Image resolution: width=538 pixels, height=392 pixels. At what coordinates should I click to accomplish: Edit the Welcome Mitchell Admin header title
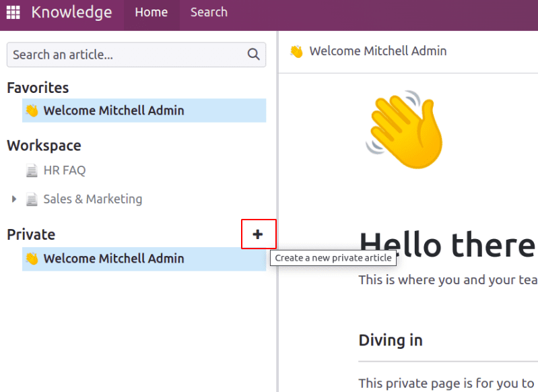pos(378,51)
